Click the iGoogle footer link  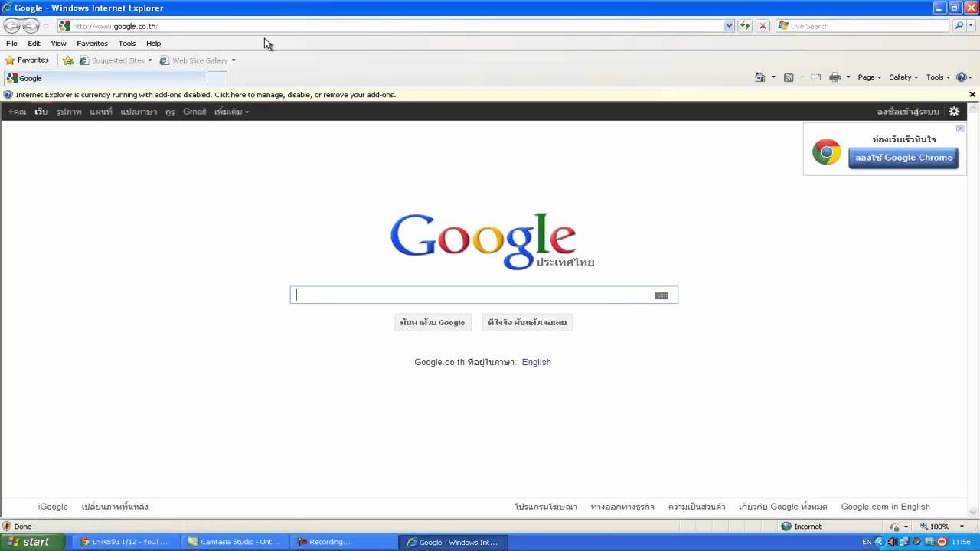point(53,507)
